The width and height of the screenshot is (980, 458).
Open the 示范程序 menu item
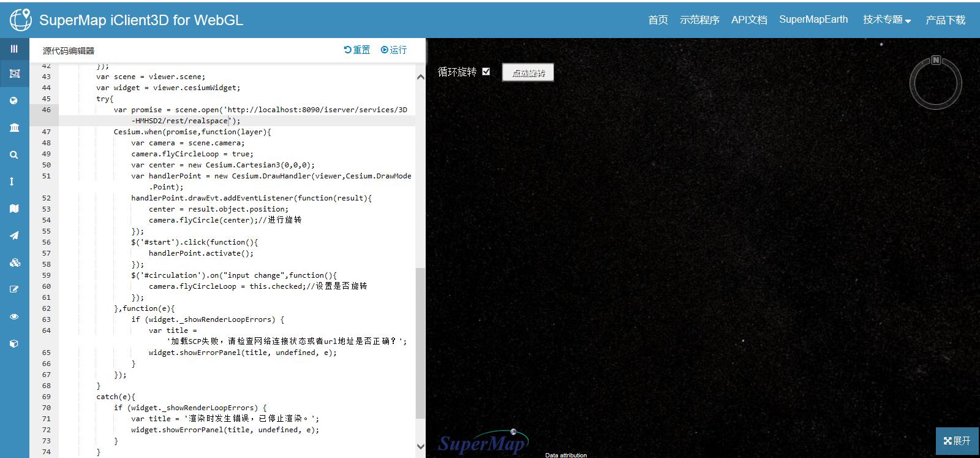click(x=699, y=20)
